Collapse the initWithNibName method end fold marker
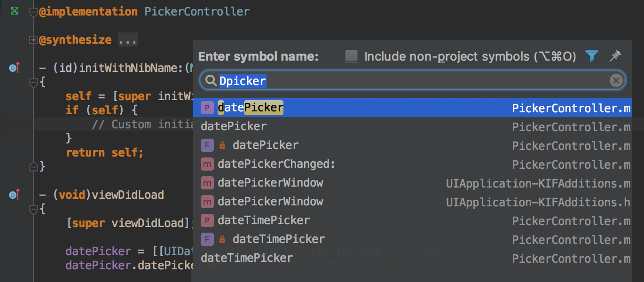 (x=33, y=166)
